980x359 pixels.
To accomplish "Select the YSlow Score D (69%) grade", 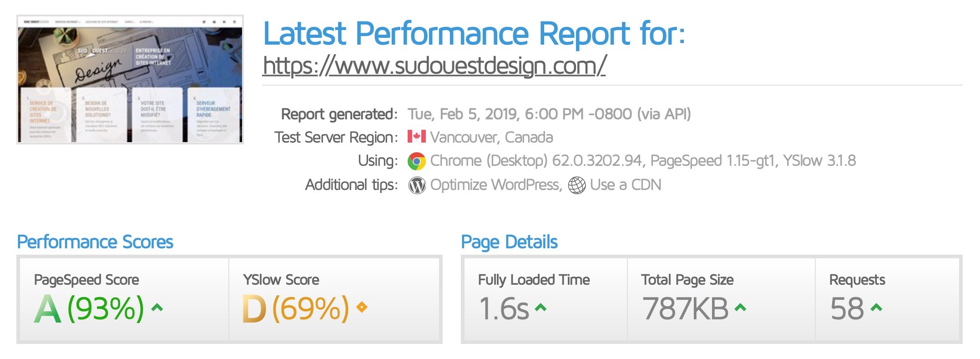I will click(296, 309).
